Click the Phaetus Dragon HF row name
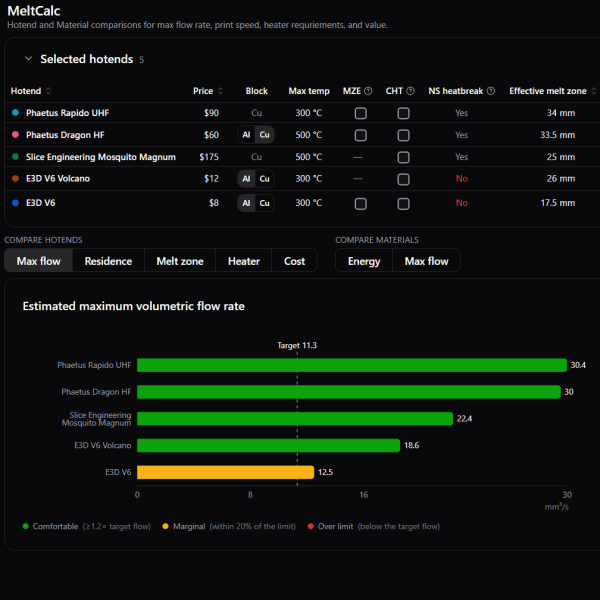Screen dimensions: 600x600 (65, 135)
